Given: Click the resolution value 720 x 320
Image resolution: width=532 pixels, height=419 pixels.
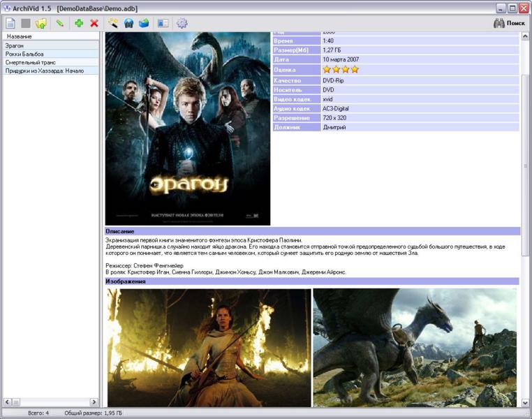Looking at the screenshot, I should pyautogui.click(x=334, y=118).
